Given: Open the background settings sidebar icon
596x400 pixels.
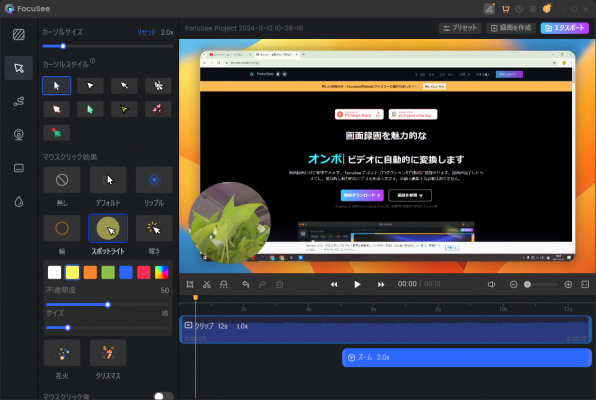Looking at the screenshot, I should 19,35.
